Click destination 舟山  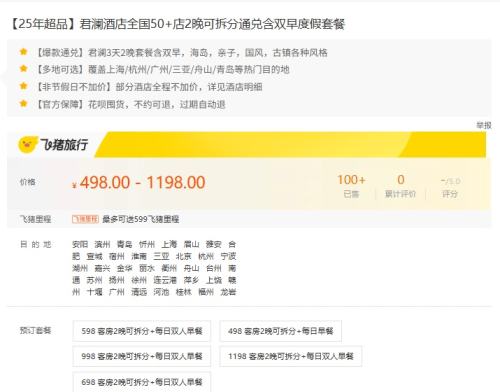click(x=192, y=268)
